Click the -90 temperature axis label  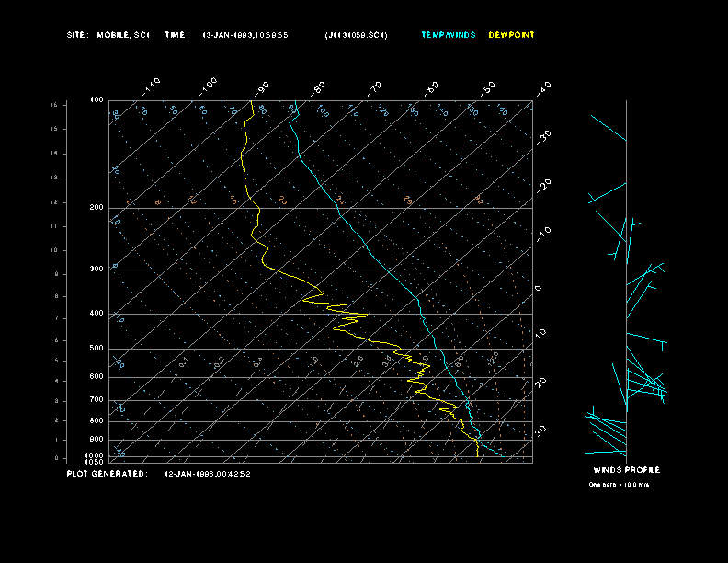tap(262, 88)
